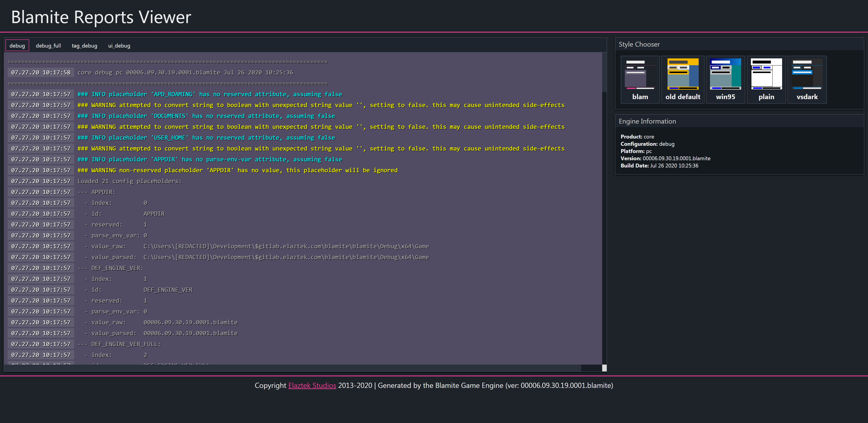Switch to the debug_full tab

[x=48, y=45]
